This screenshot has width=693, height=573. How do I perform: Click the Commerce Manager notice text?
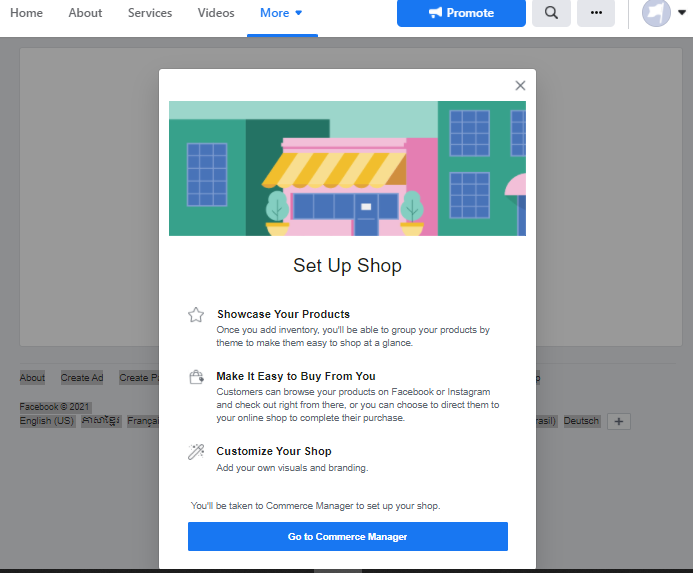(x=316, y=506)
